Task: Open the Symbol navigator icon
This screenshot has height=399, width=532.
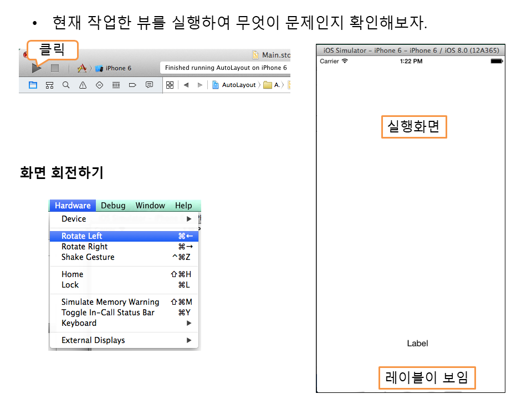Action: tap(49, 85)
